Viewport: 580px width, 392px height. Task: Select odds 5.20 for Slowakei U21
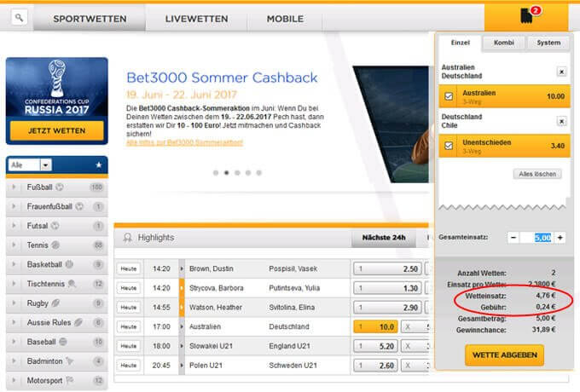[x=375, y=346]
